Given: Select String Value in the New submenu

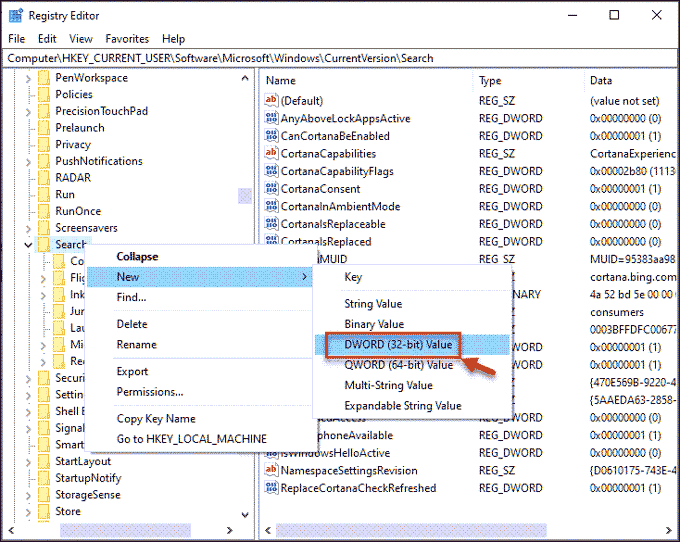Looking at the screenshot, I should [x=412, y=304].
